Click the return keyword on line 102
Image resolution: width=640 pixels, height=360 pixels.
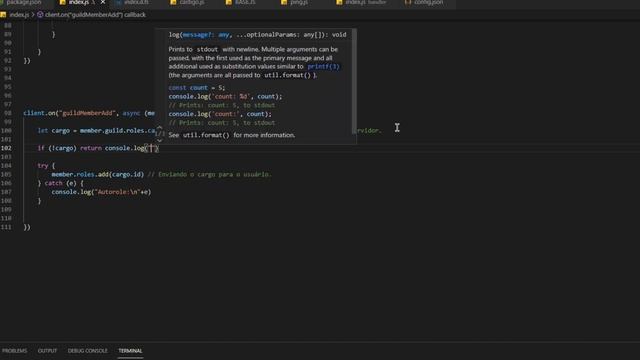coord(91,148)
